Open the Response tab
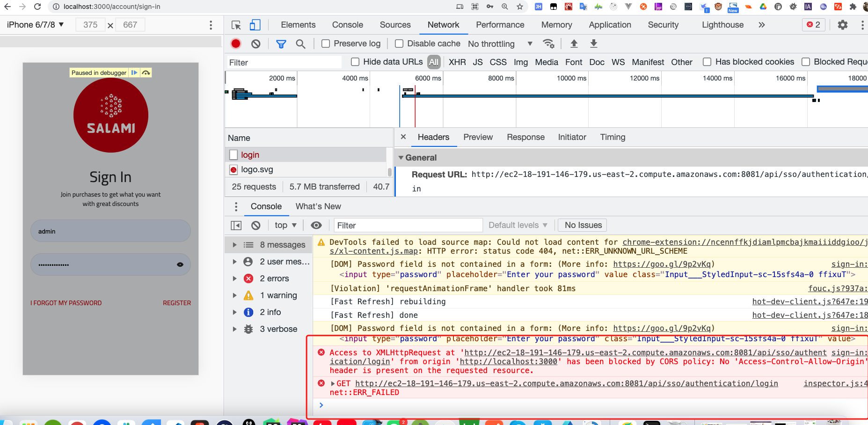 pyautogui.click(x=525, y=137)
